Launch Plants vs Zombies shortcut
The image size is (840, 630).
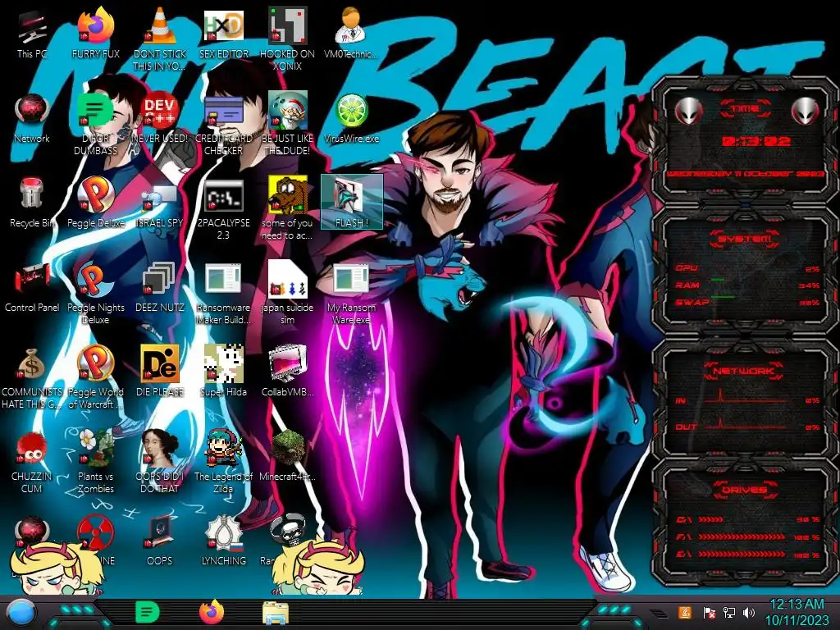coord(96,462)
